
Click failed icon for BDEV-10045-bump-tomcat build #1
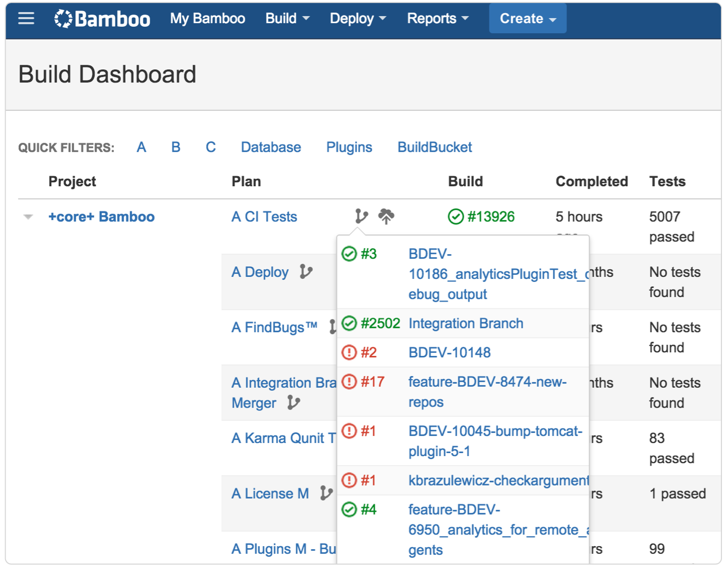pos(349,431)
